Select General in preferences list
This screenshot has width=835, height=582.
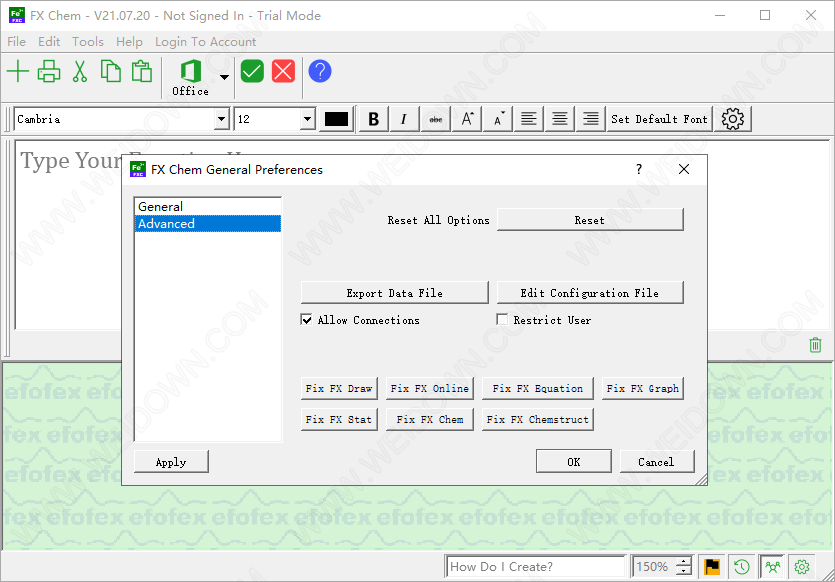(208, 207)
